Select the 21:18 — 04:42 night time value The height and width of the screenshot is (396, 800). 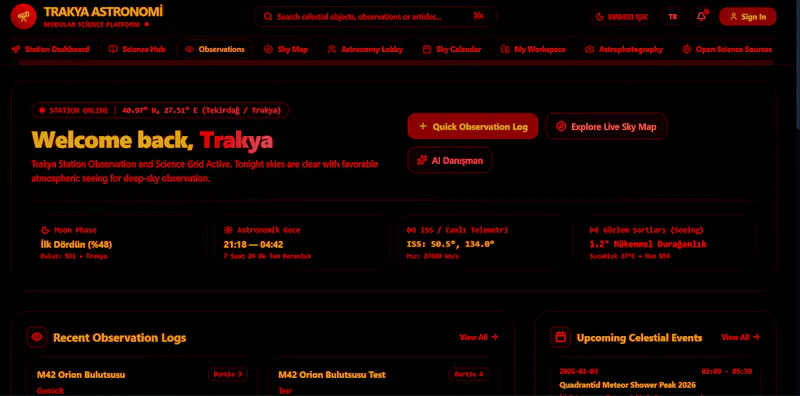tap(254, 244)
